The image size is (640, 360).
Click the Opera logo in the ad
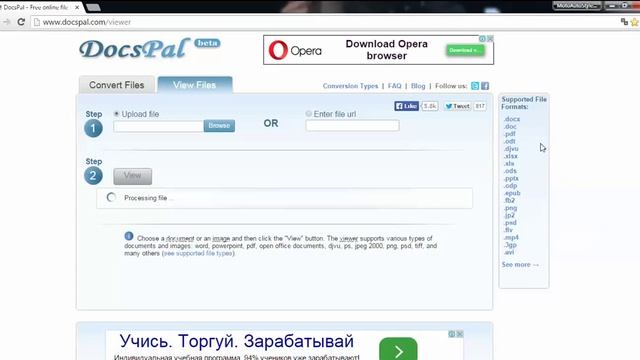[295, 50]
